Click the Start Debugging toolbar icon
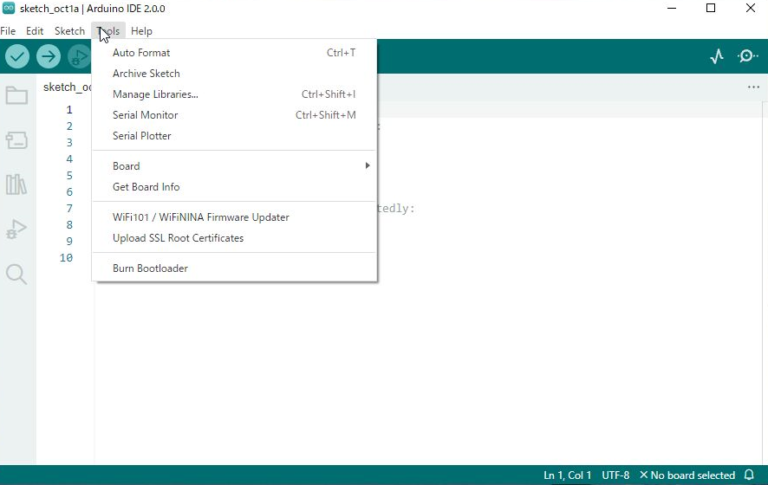The image size is (768, 485). point(79,56)
